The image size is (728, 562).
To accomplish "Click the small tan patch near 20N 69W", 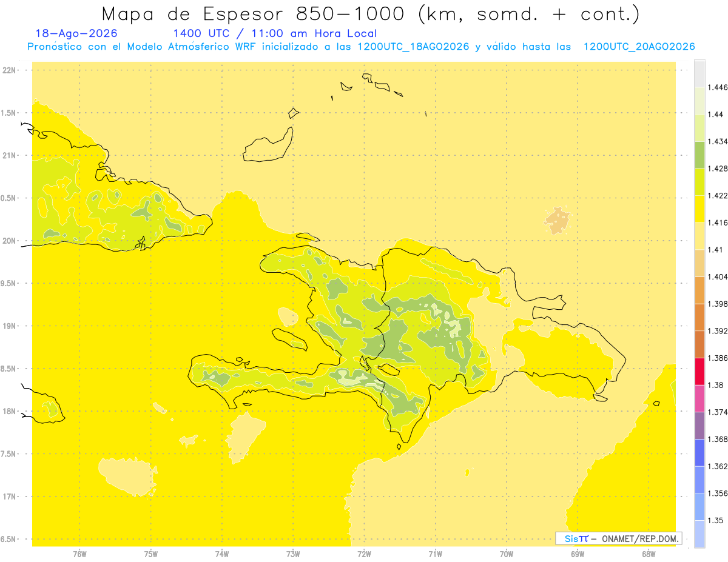I will point(558,221).
